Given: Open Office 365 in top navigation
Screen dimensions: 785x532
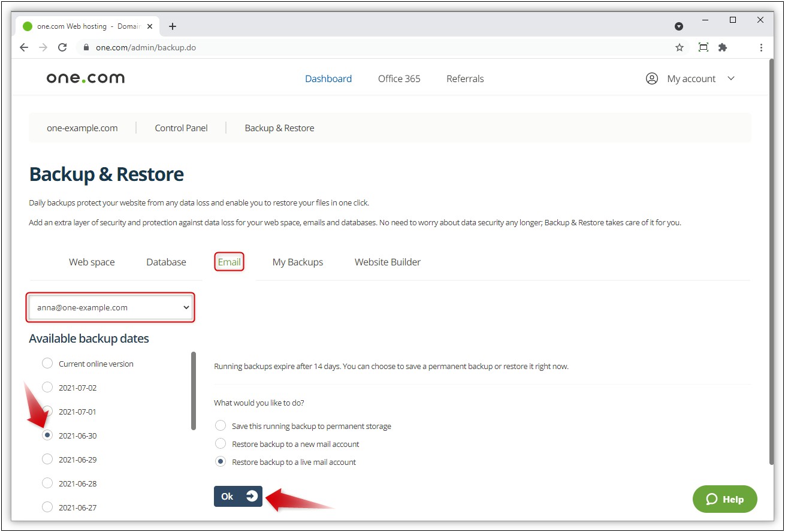Looking at the screenshot, I should pyautogui.click(x=399, y=78).
